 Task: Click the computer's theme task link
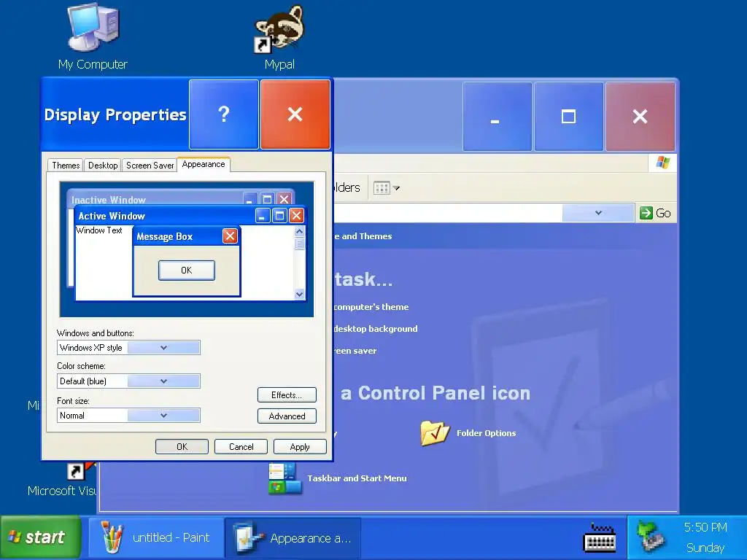tap(371, 307)
